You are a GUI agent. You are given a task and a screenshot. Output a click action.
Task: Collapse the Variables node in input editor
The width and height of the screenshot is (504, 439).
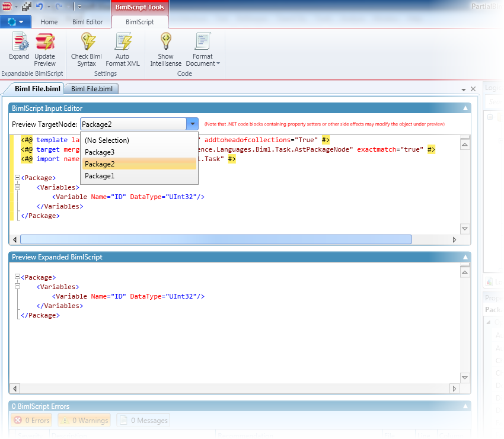(x=17, y=187)
